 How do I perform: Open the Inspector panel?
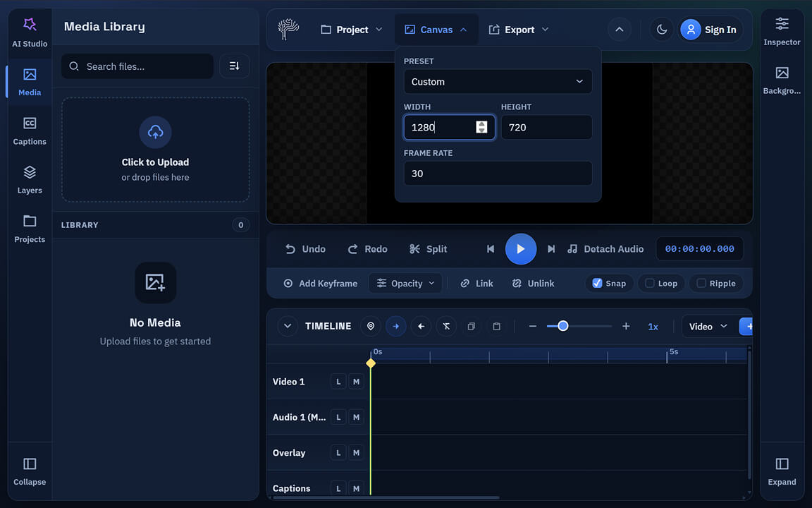782,32
